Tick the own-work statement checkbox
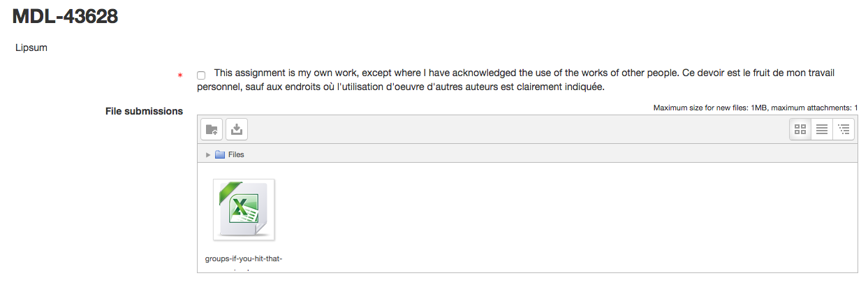Image resolution: width=868 pixels, height=285 pixels. (201, 75)
